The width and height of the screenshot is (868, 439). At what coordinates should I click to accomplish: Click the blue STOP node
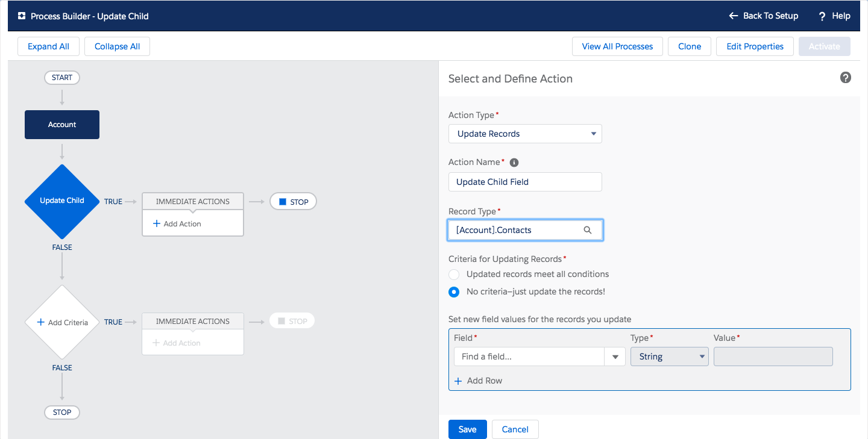(293, 202)
